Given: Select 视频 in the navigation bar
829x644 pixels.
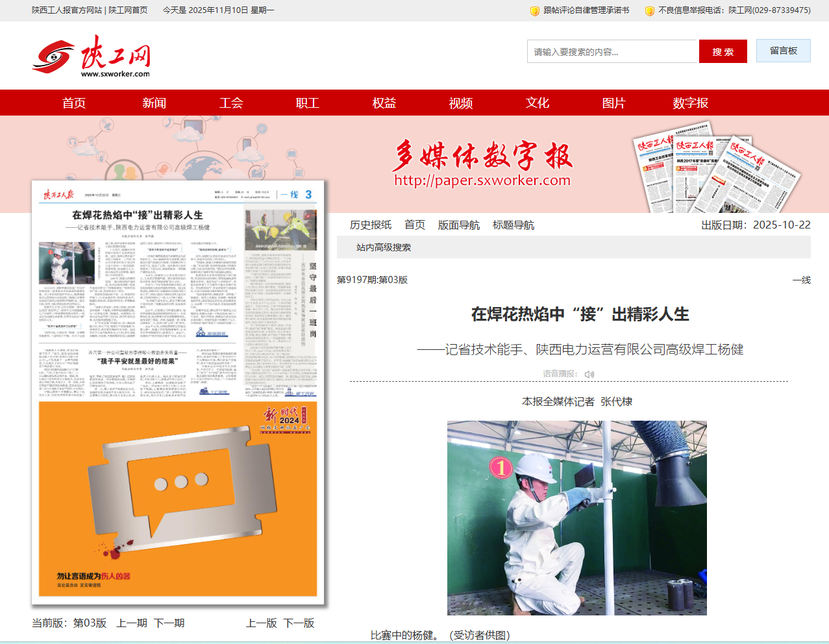Looking at the screenshot, I should click(460, 103).
